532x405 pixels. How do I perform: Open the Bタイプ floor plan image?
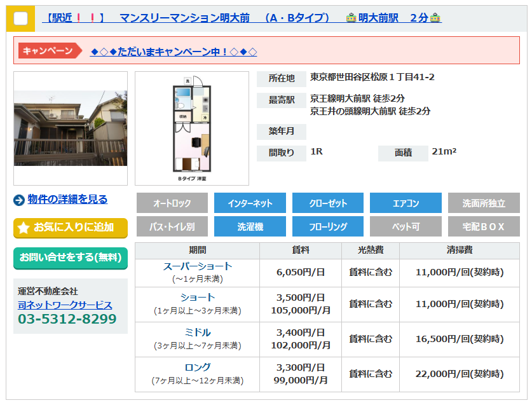(192, 128)
